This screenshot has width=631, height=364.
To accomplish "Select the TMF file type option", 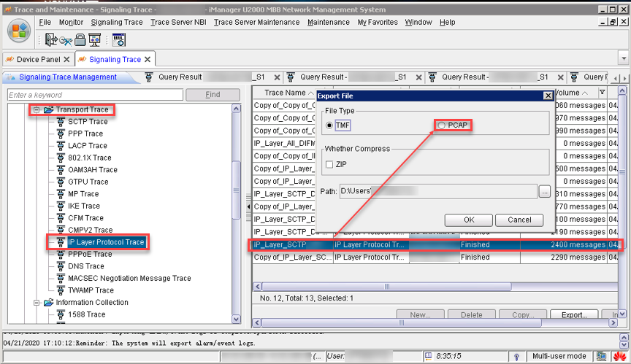I will pyautogui.click(x=329, y=126).
